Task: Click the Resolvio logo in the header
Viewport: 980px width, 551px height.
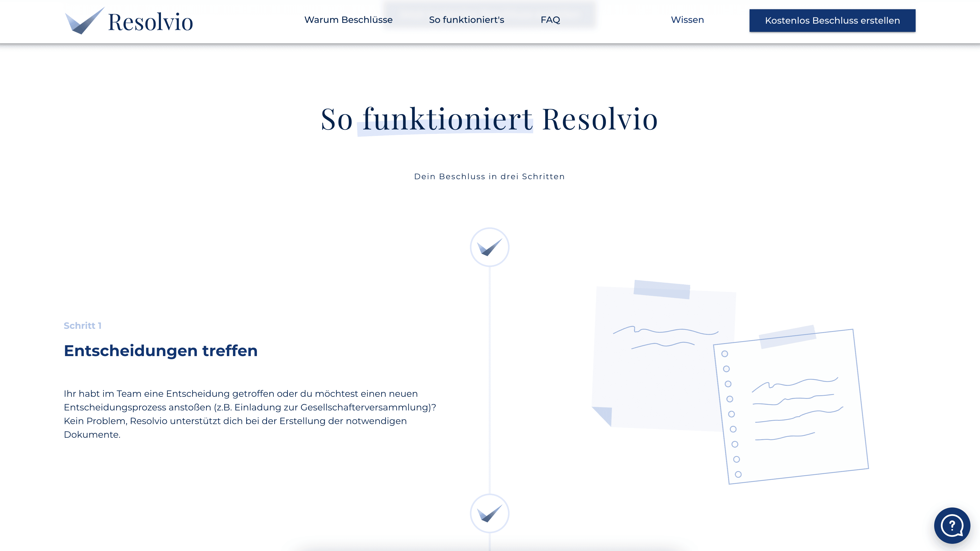Action: pos(129,21)
